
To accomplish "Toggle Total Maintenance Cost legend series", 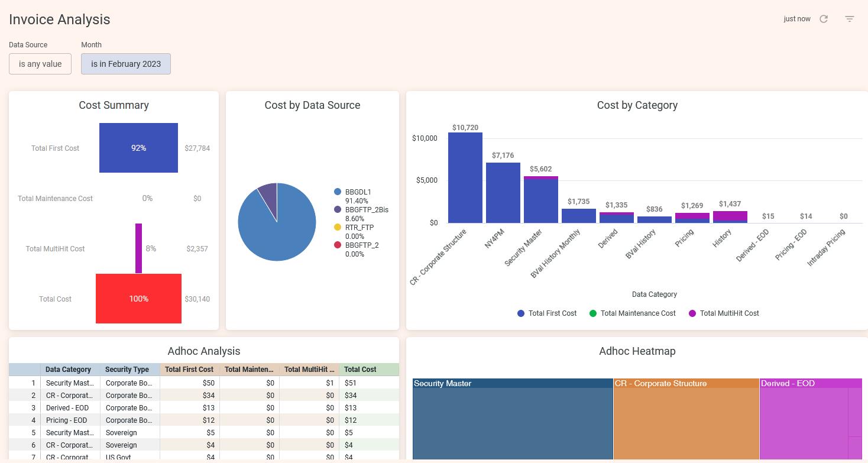I will (632, 313).
